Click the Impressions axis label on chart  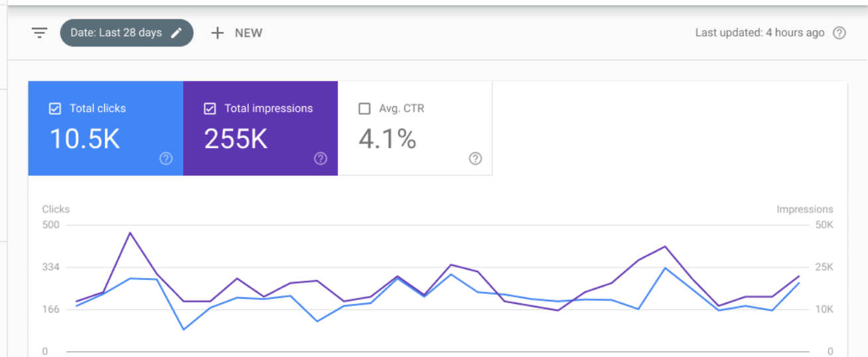click(x=804, y=209)
